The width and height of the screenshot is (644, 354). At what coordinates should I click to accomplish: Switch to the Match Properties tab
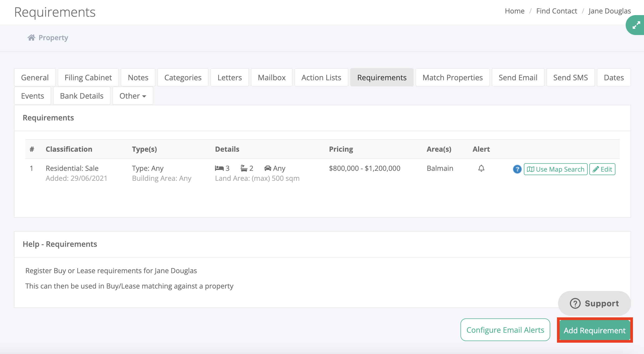tap(452, 78)
